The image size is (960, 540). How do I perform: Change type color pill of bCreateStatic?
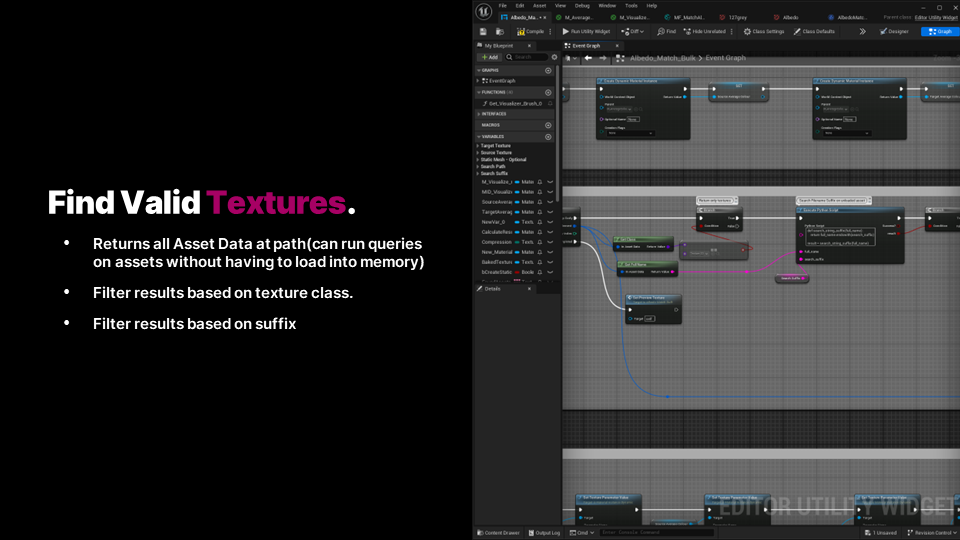pyautogui.click(x=517, y=272)
